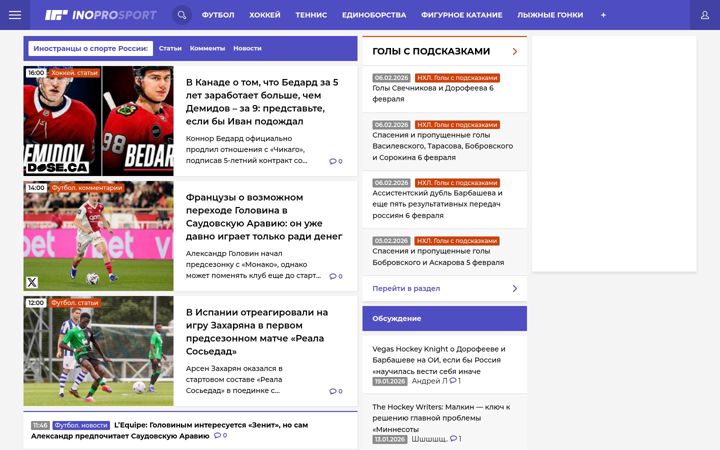Click Футбол. комментарии tag on second card

point(87,187)
